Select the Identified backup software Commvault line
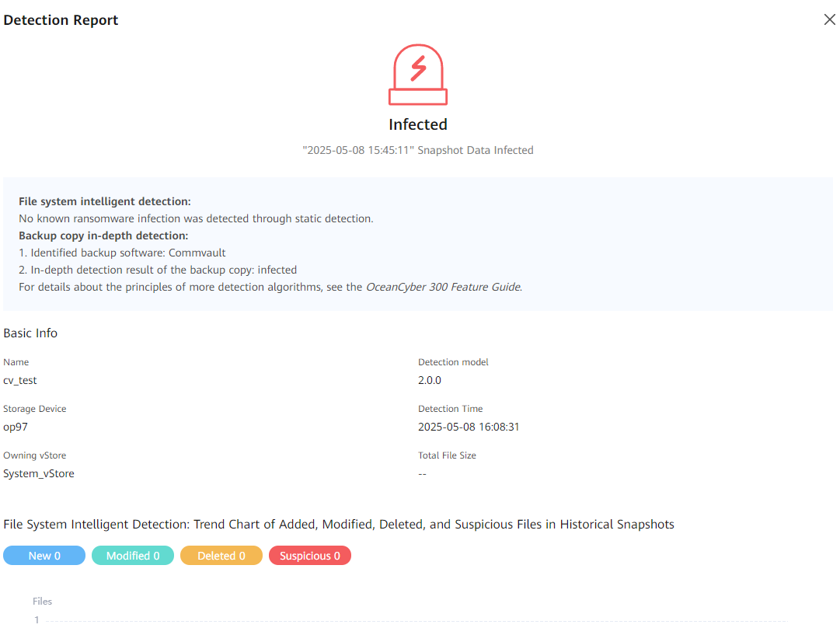Screen dimensions: 840x635 coord(122,253)
